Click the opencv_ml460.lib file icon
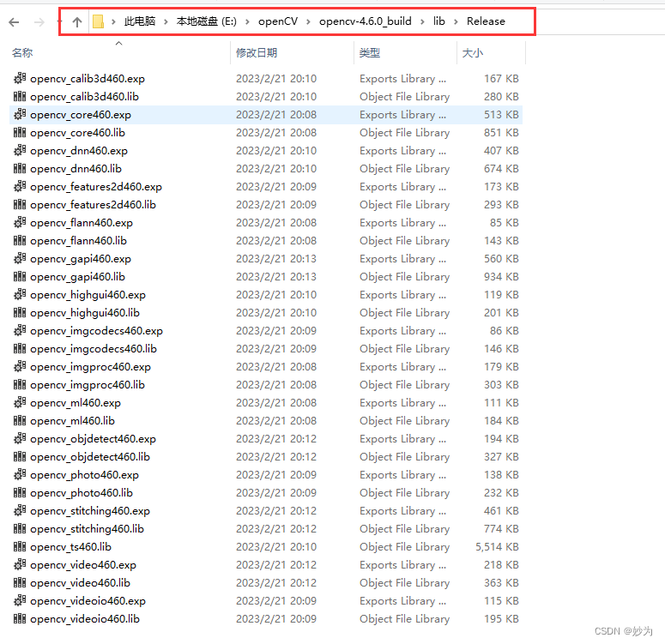Image resolution: width=665 pixels, height=644 pixels. [x=20, y=420]
